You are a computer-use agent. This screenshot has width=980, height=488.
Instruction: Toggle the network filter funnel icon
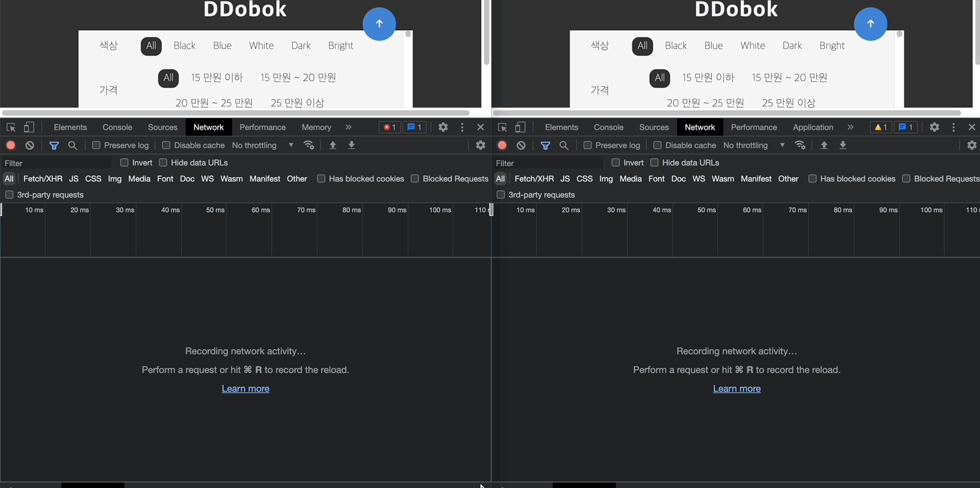[54, 145]
